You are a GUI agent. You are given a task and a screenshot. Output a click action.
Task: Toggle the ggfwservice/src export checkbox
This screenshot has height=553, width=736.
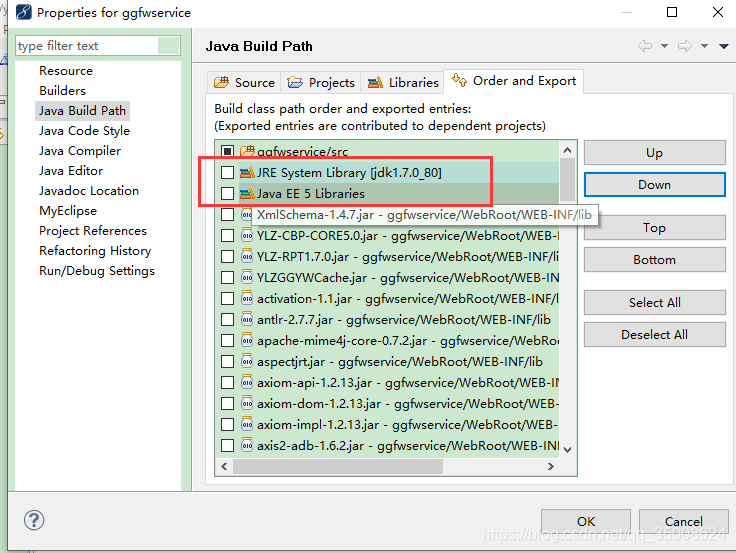[x=227, y=151]
